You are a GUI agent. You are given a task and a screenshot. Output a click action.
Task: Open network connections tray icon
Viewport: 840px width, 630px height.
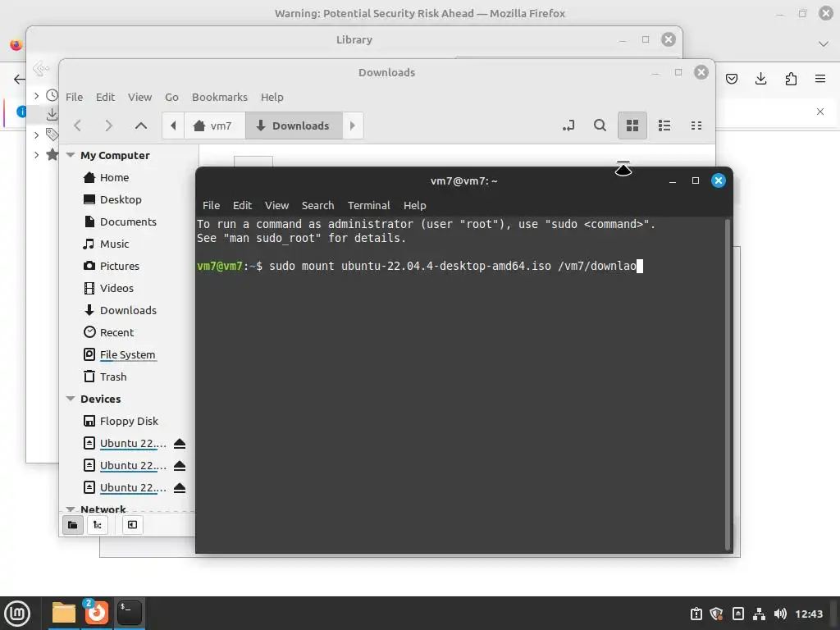[759, 614]
